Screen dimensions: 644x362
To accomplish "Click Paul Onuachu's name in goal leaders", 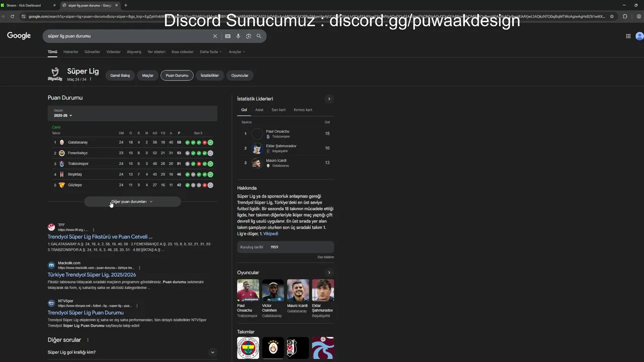I will pos(278,131).
